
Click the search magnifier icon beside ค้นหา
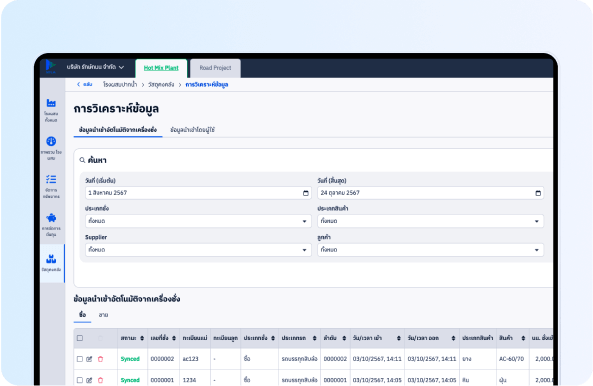click(82, 160)
